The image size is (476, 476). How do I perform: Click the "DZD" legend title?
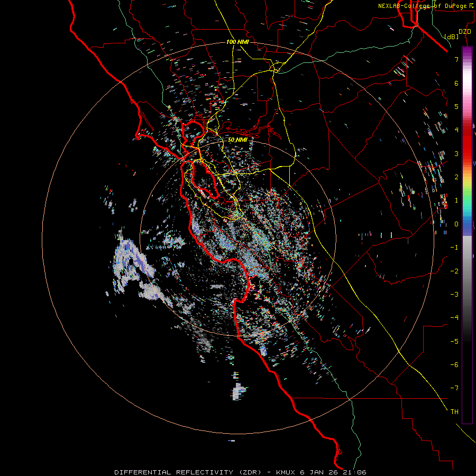click(465, 32)
